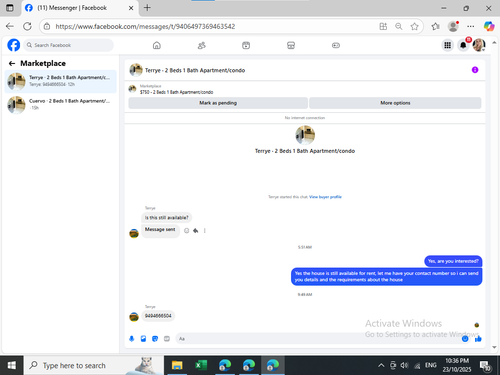The width and height of the screenshot is (500, 375).
Task: Choose a sticker from the composer
Action: [155, 339]
